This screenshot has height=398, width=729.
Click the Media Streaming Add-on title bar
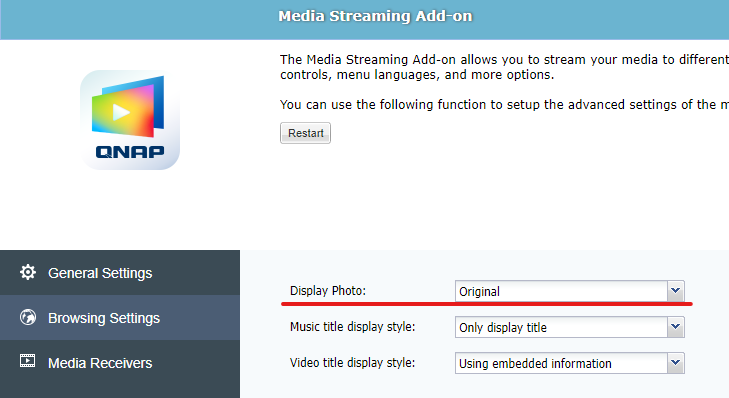coord(364,20)
